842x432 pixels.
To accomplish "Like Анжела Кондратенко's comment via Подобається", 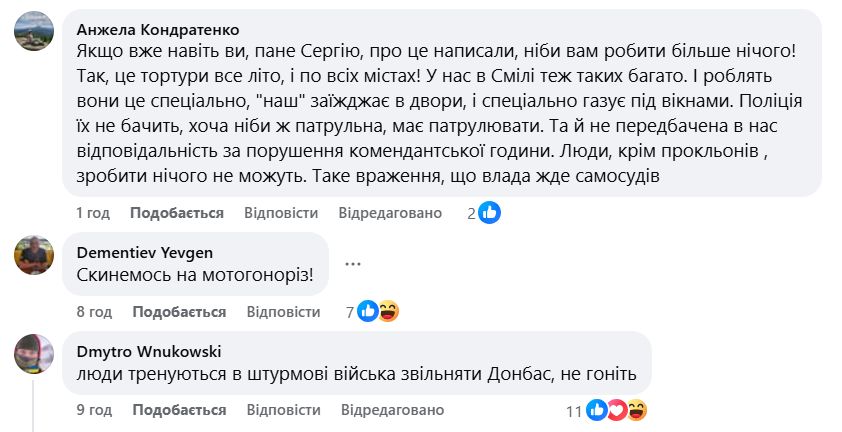I will [x=177, y=213].
